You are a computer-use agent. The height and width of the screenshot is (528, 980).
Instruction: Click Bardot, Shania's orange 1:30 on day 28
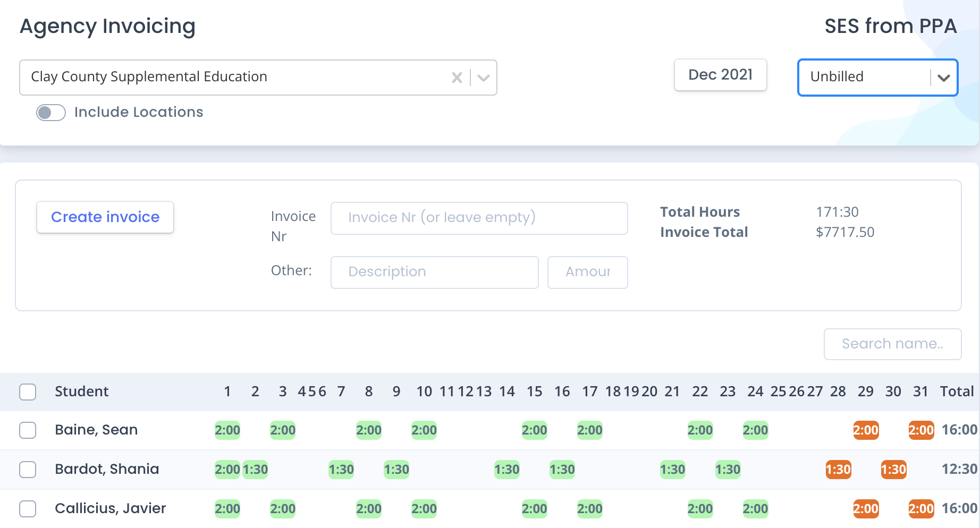tap(838, 470)
